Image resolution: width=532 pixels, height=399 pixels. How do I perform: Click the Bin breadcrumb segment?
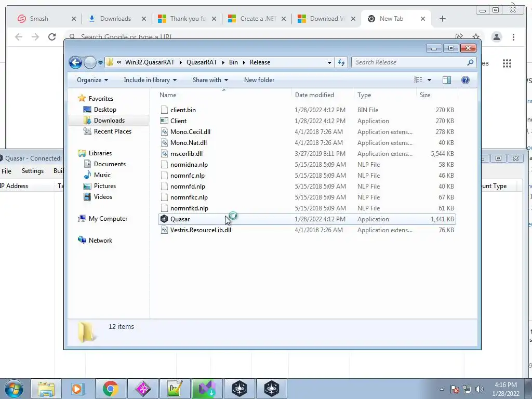(x=233, y=62)
